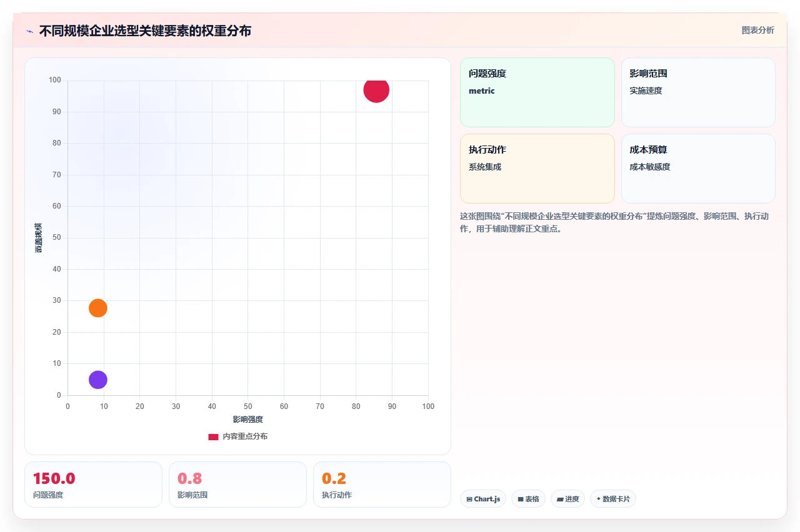Click the Chart.js chip icon
The height and width of the screenshot is (532, 800).
(x=469, y=500)
